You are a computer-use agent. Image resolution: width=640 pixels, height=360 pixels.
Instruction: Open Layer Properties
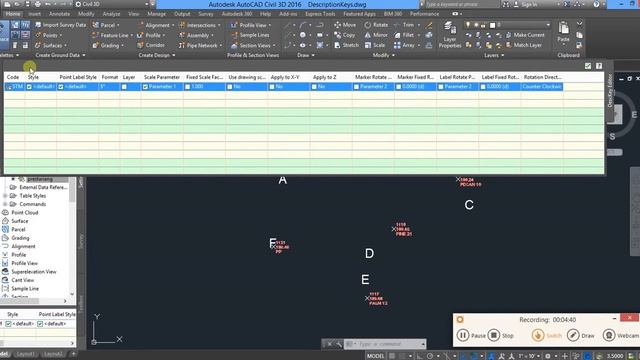point(450,35)
